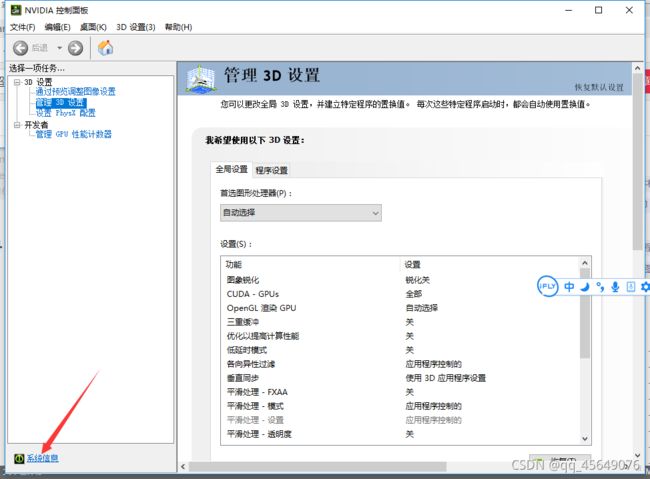Switch iFLY input language 中 icon
Screen dimensions: 650x479
(569, 287)
